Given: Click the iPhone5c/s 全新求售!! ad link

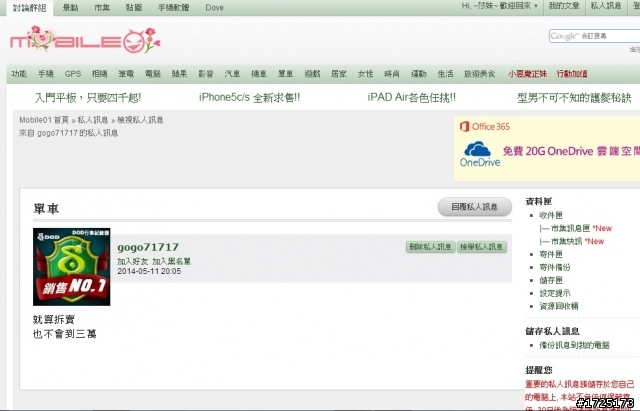Looking at the screenshot, I should coord(249,98).
